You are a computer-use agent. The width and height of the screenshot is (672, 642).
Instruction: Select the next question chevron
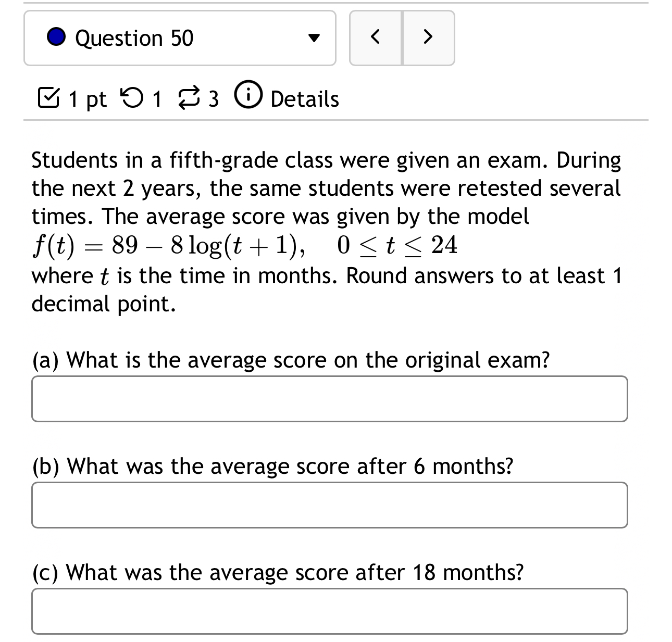click(x=428, y=37)
